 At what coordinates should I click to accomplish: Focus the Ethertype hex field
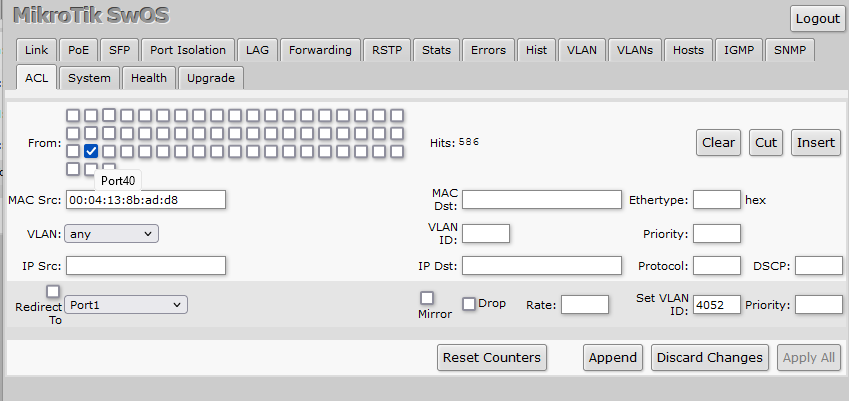(x=717, y=200)
